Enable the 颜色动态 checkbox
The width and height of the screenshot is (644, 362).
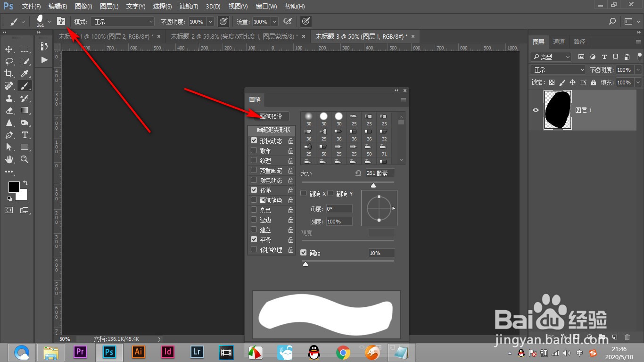254,180
